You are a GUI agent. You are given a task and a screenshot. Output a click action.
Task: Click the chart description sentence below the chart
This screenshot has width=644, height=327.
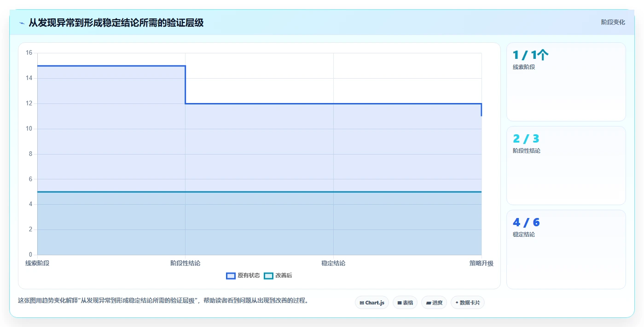163,301
